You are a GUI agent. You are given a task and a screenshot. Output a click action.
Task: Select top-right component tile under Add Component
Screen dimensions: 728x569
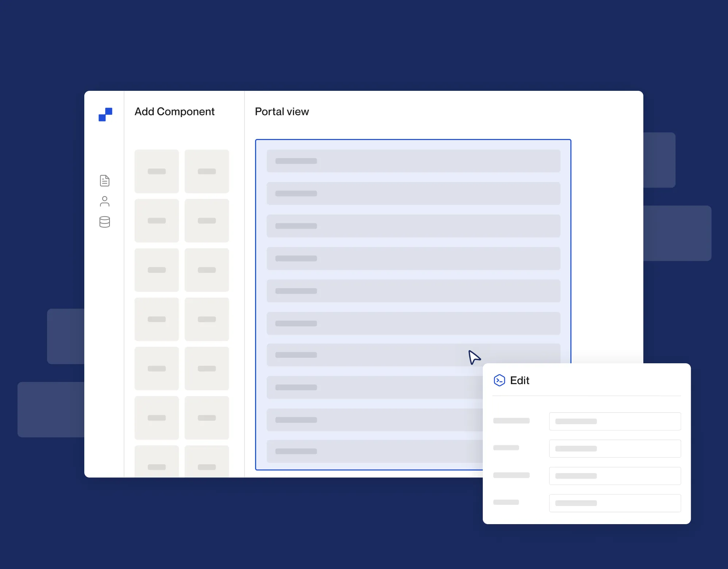pos(207,171)
